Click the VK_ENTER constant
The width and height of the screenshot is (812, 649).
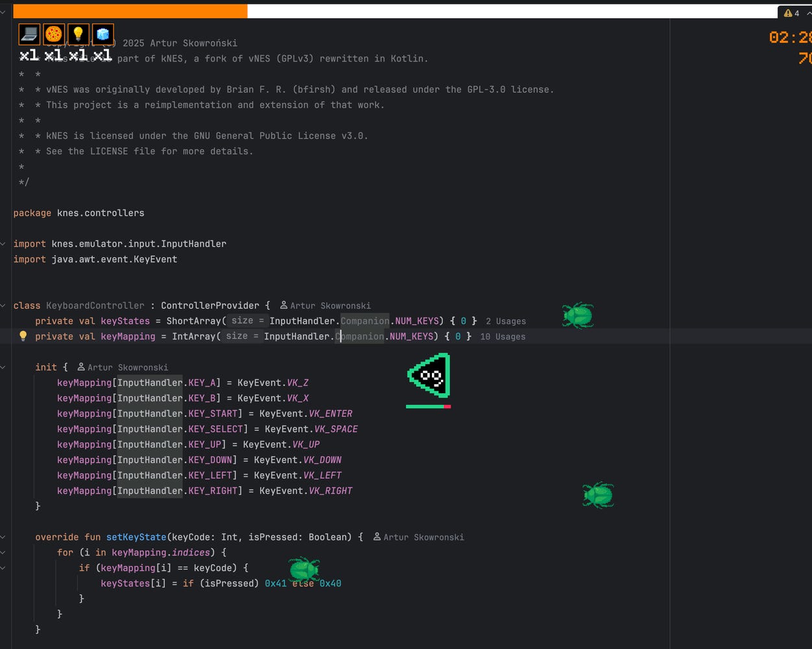click(x=331, y=413)
